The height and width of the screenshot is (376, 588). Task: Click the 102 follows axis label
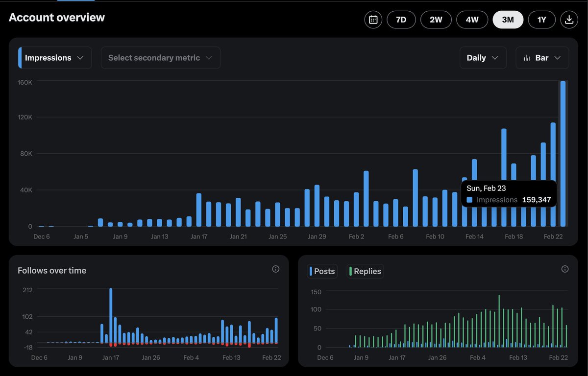pos(27,317)
